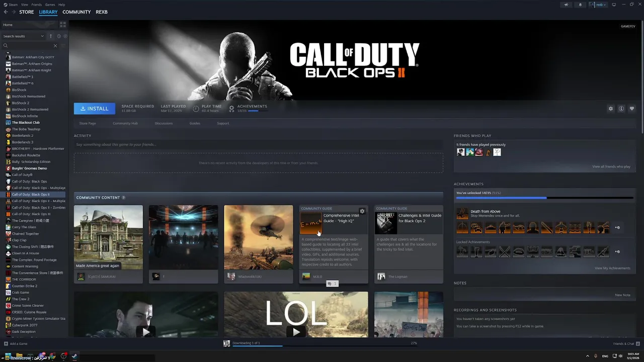Open the Guides link

point(195,123)
